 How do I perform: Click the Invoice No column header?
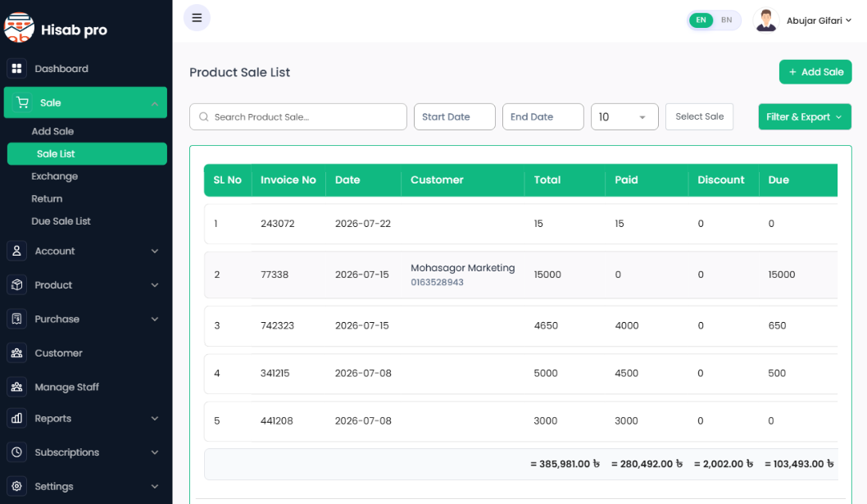288,179
